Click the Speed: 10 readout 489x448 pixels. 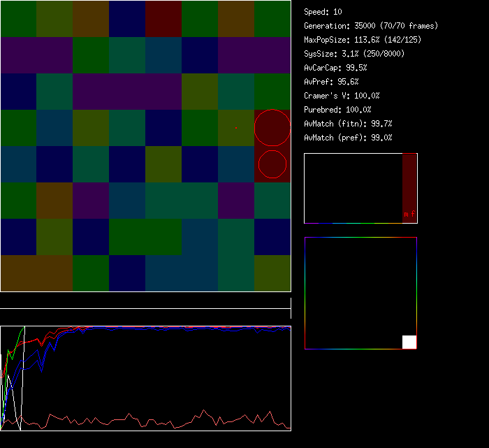[323, 12]
